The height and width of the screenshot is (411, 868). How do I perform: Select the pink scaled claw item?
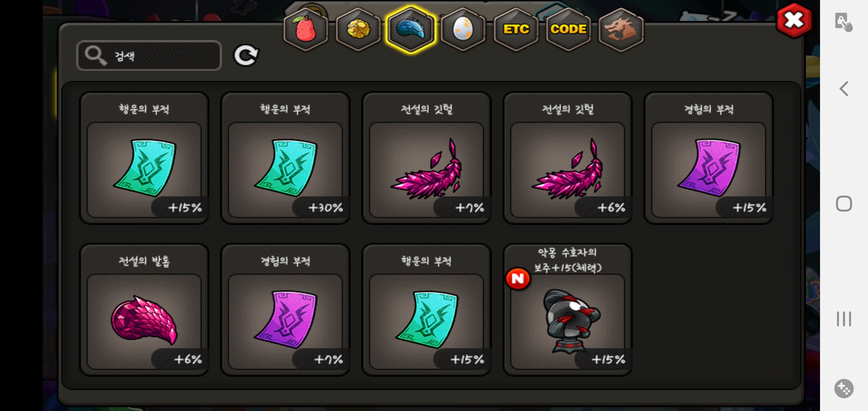pyautogui.click(x=144, y=310)
